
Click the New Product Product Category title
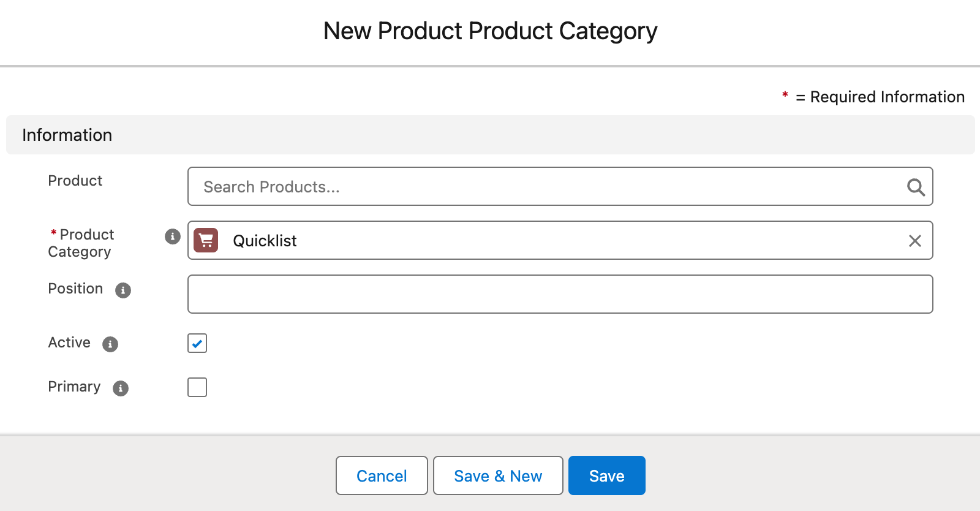490,31
